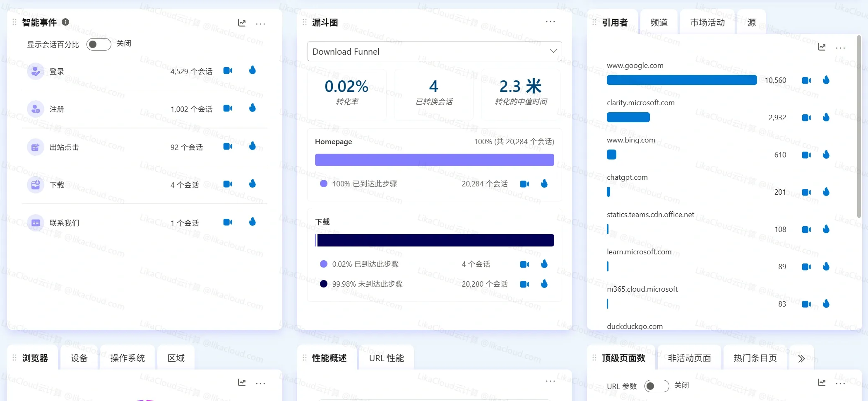Expand hidden tabs with the chevron beside 热门条目页
Screen dimensions: 868x401
tap(802, 358)
